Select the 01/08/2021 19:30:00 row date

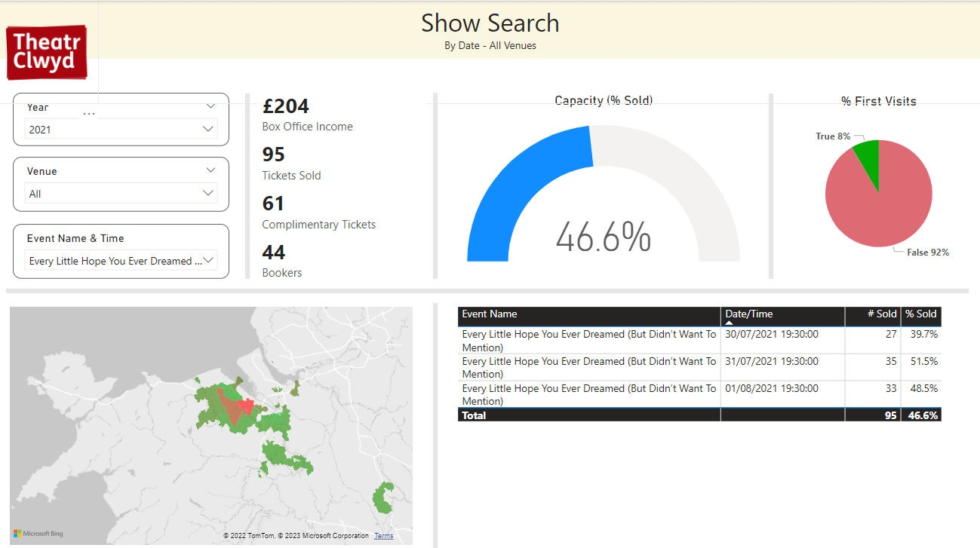tap(772, 388)
